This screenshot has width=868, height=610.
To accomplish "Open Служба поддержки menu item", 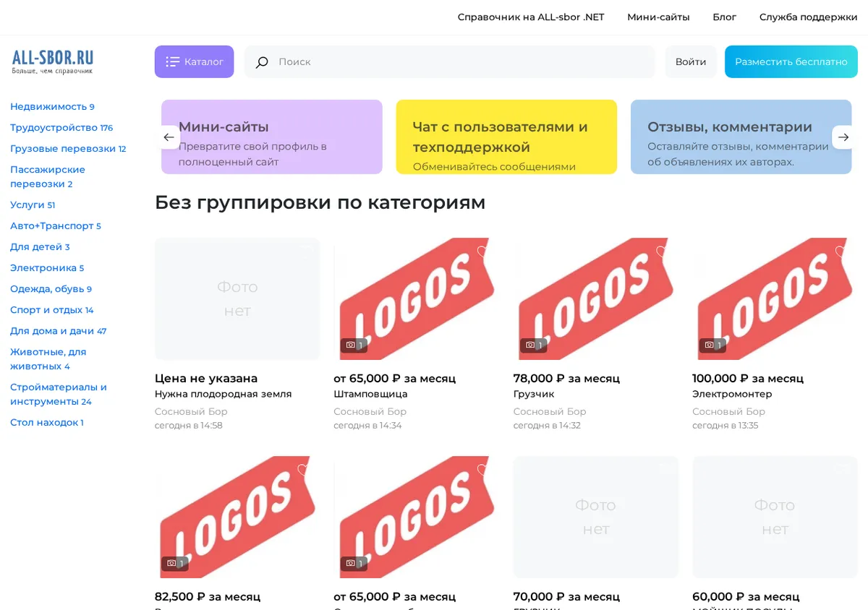I will click(808, 17).
